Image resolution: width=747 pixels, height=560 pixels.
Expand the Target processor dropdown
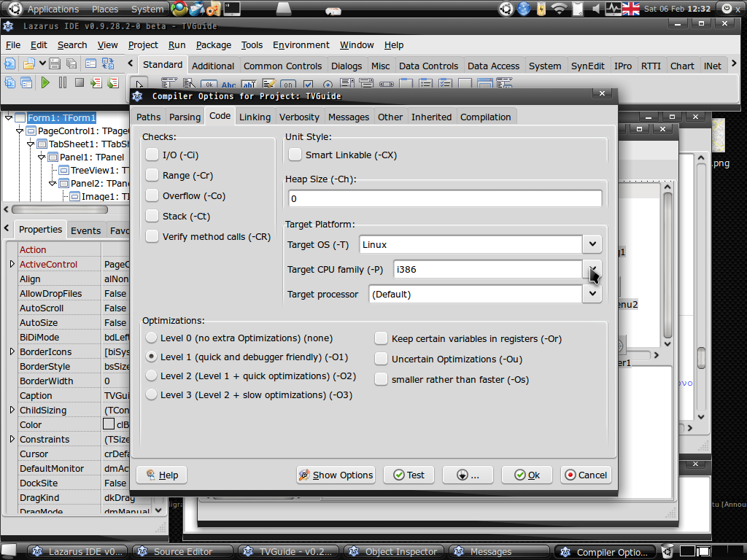coord(592,294)
